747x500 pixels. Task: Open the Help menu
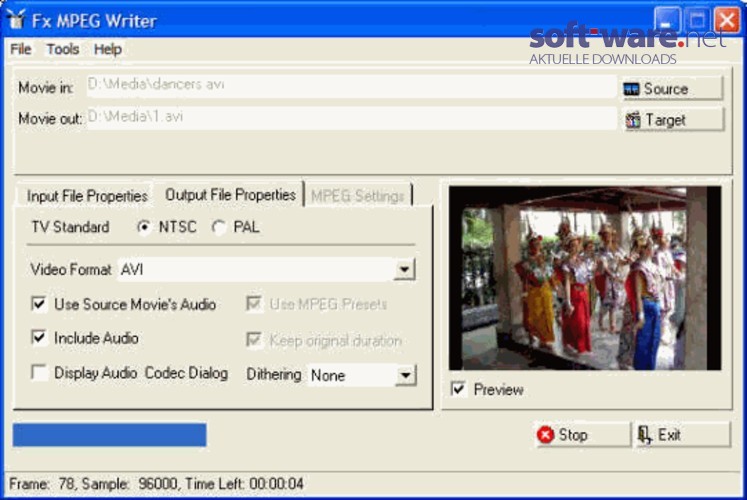coord(108,49)
